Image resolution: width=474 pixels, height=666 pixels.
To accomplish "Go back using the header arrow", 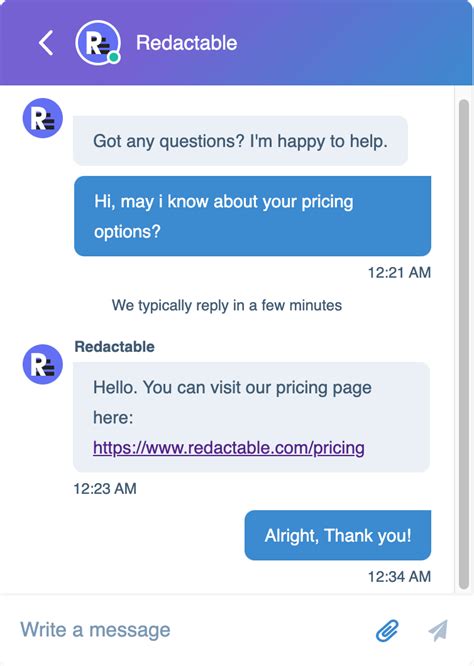I will click(x=46, y=43).
